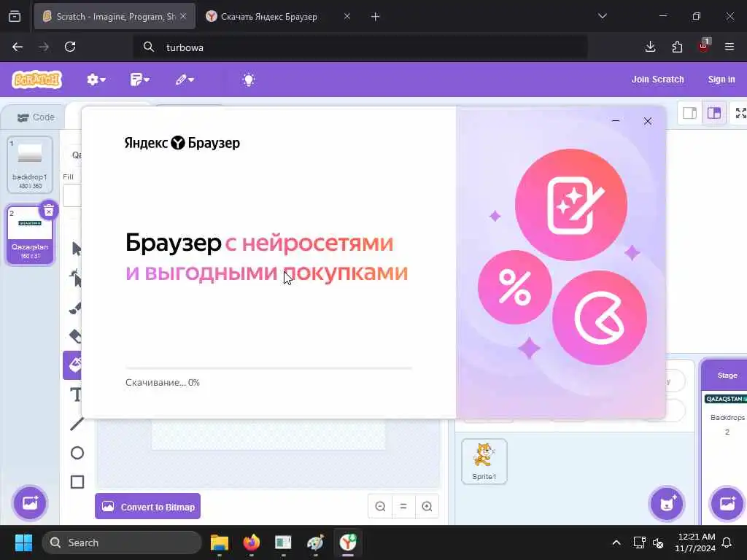
Task: Click the Scratch logo
Action: point(37,79)
